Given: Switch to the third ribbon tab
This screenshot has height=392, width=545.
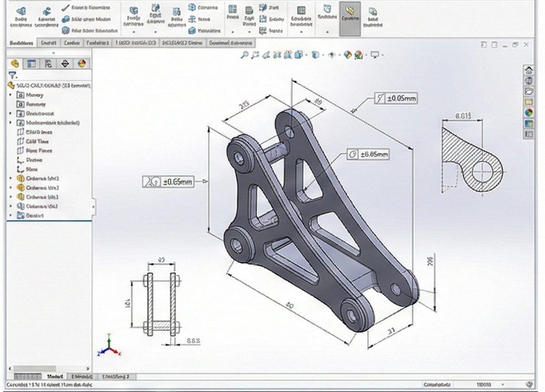Looking at the screenshot, I should pyautogui.click(x=71, y=43).
